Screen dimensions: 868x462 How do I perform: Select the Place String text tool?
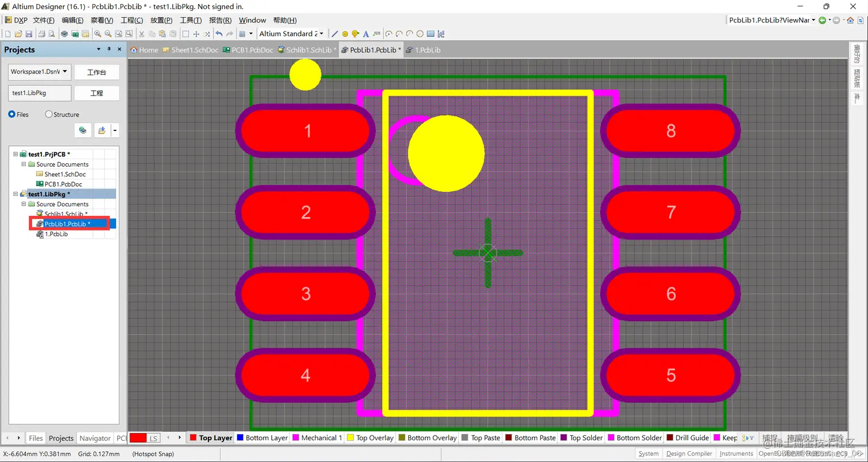[366, 34]
